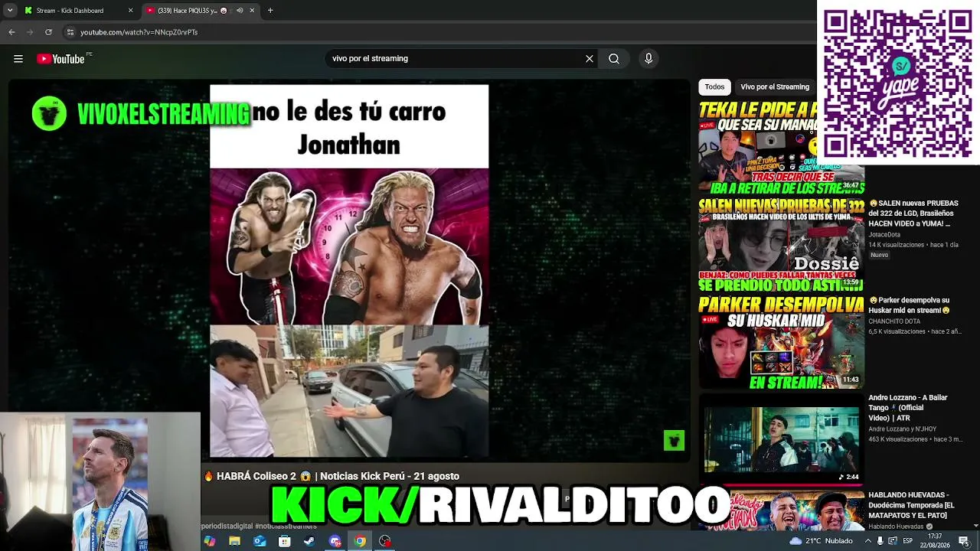
Task: Open the 'SALEN nuevas PRUEBAS del 322' video title
Action: 913,214
